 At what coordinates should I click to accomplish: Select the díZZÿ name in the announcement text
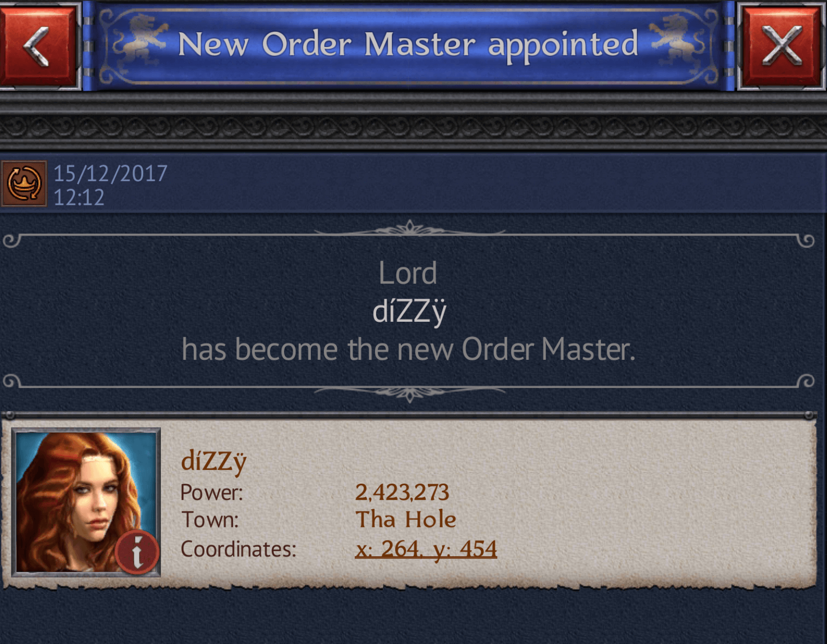tap(409, 312)
